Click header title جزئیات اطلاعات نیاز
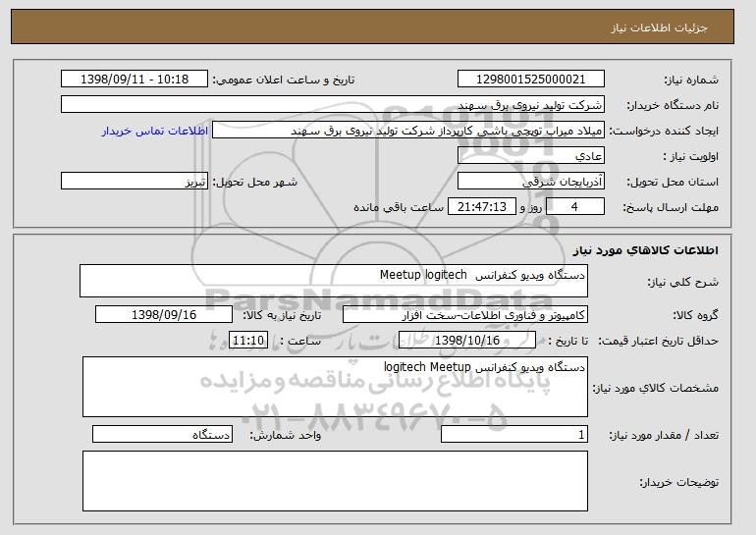This screenshot has width=756, height=535. [659, 27]
